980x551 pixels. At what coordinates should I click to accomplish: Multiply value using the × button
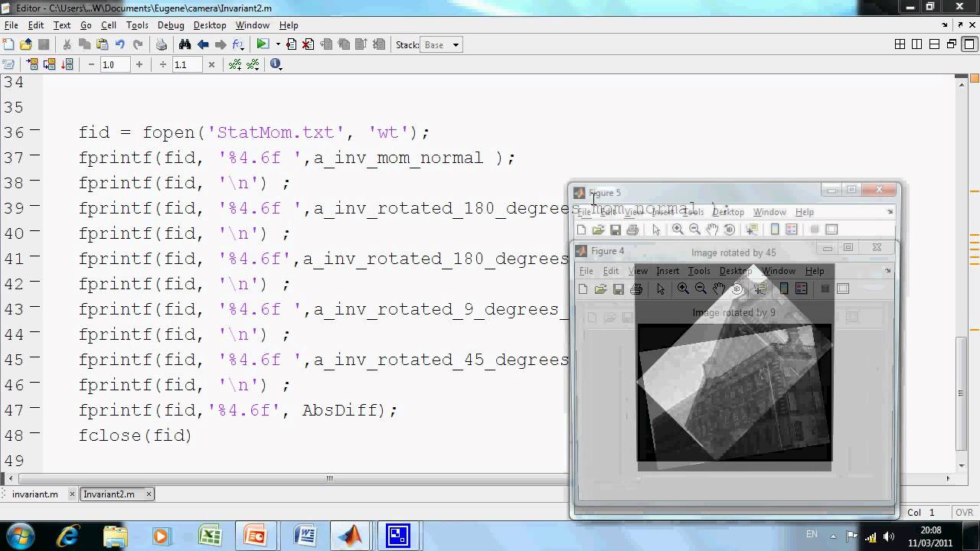[x=211, y=64]
